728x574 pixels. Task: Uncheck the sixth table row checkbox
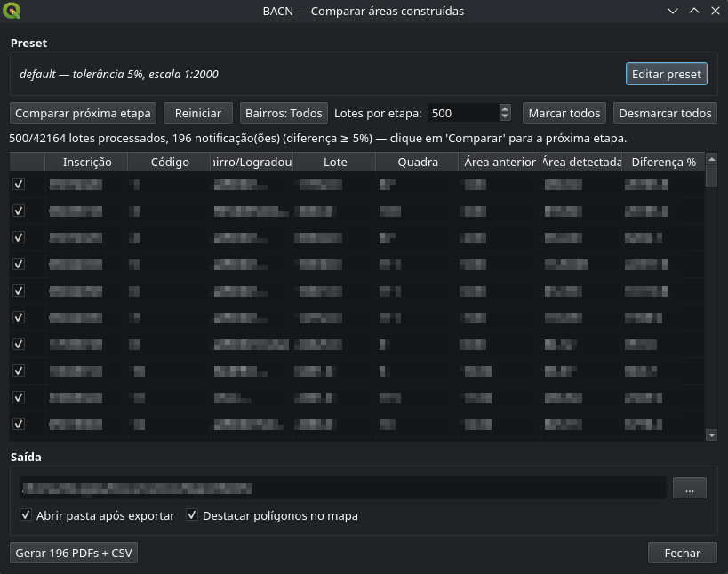click(19, 317)
